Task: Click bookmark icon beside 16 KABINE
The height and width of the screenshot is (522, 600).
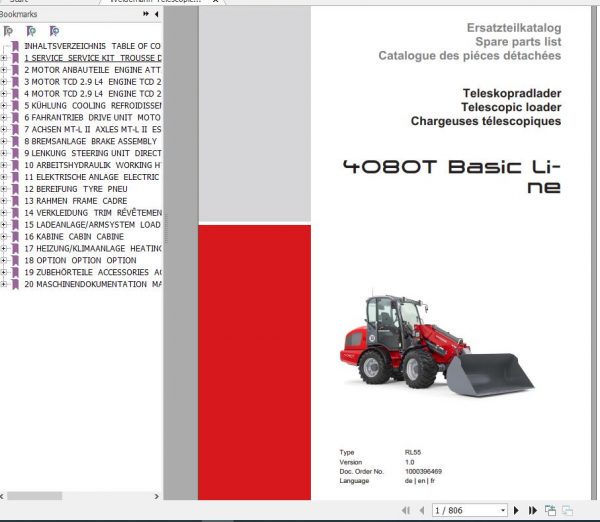Action: tap(15, 237)
